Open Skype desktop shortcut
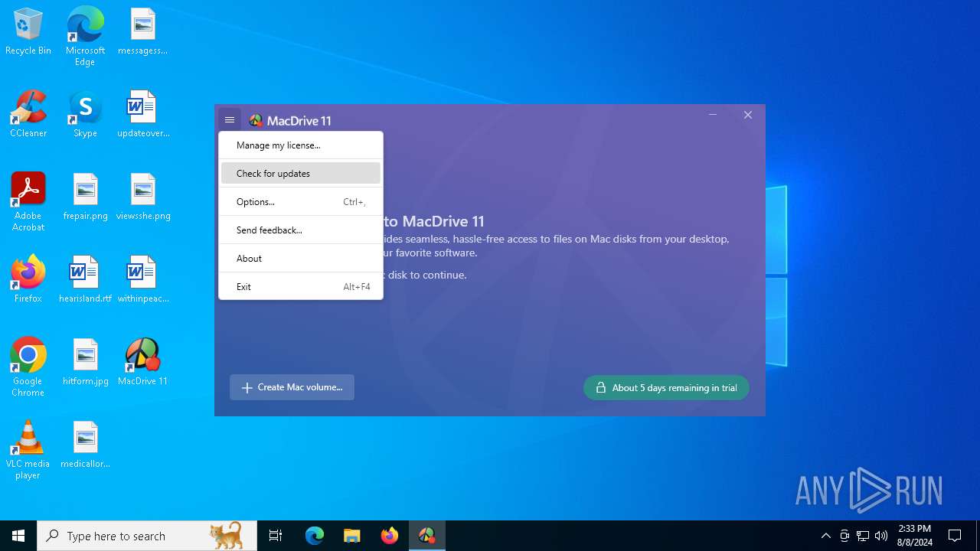Viewport: 980px width, 551px height. (85, 115)
